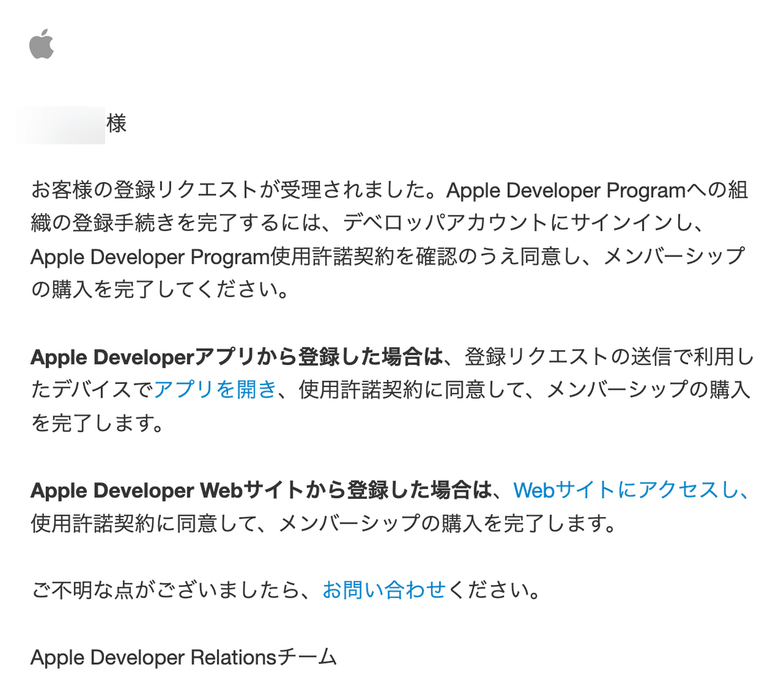Click the line を完了します。
This screenshot has height=681, width=784.
(97, 423)
